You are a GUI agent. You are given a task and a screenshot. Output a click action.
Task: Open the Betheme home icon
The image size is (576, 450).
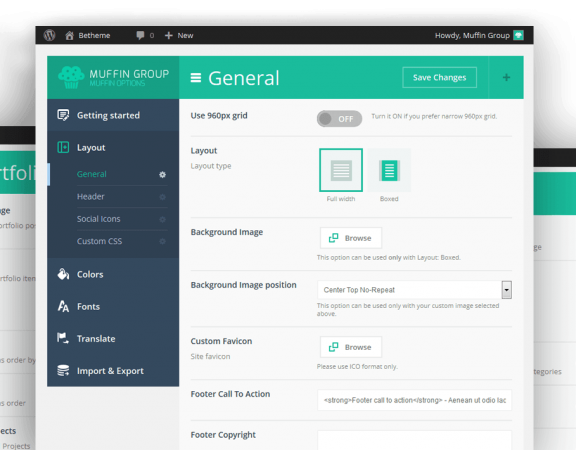(69, 35)
